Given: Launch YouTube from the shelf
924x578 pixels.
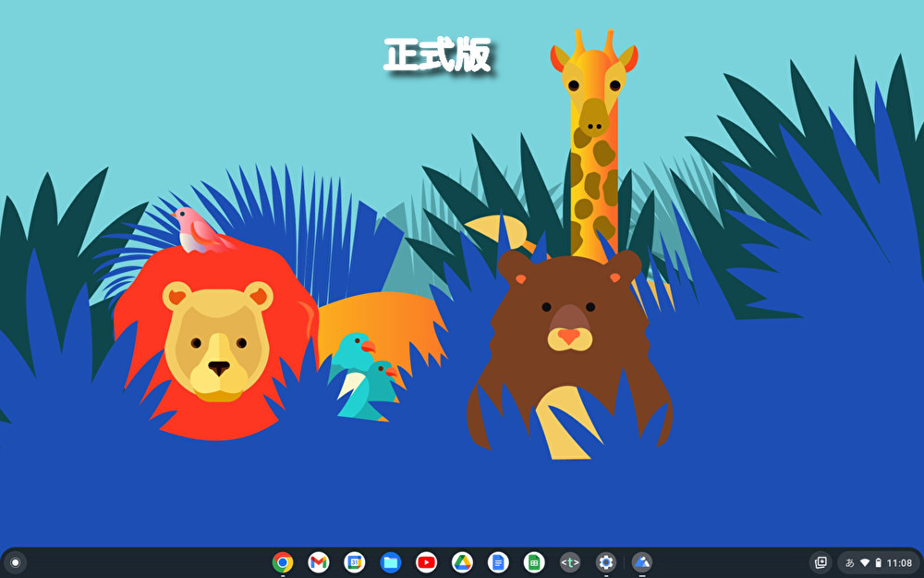Looking at the screenshot, I should pos(426,562).
